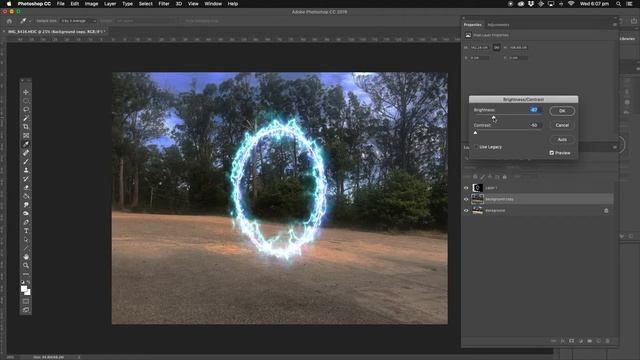This screenshot has height=360, width=640.
Task: Open the Apple menu
Action: pyautogui.click(x=9, y=4)
